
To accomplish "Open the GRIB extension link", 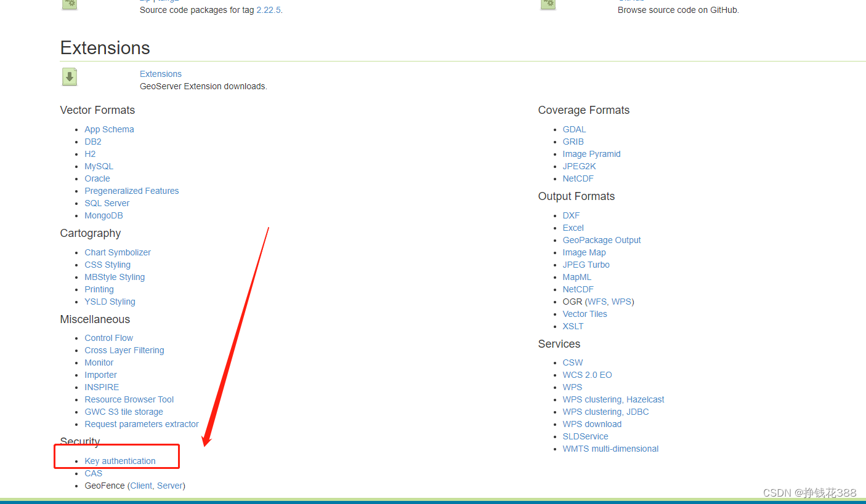I will (x=573, y=142).
